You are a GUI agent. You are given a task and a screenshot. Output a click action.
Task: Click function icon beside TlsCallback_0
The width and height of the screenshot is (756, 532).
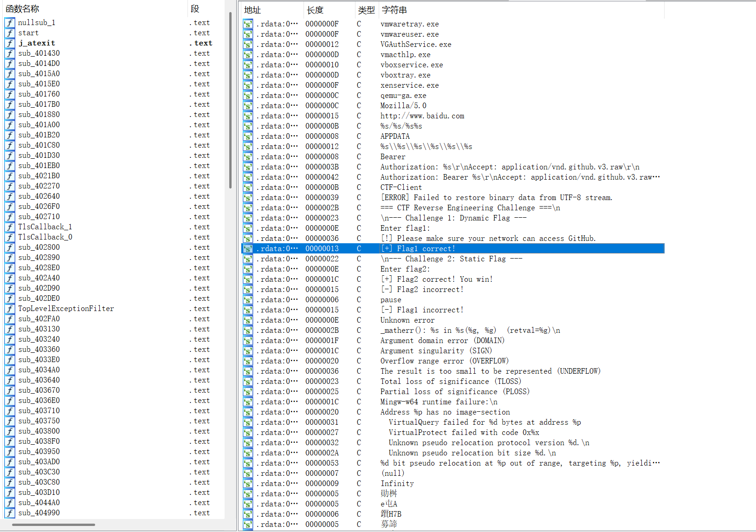10,237
